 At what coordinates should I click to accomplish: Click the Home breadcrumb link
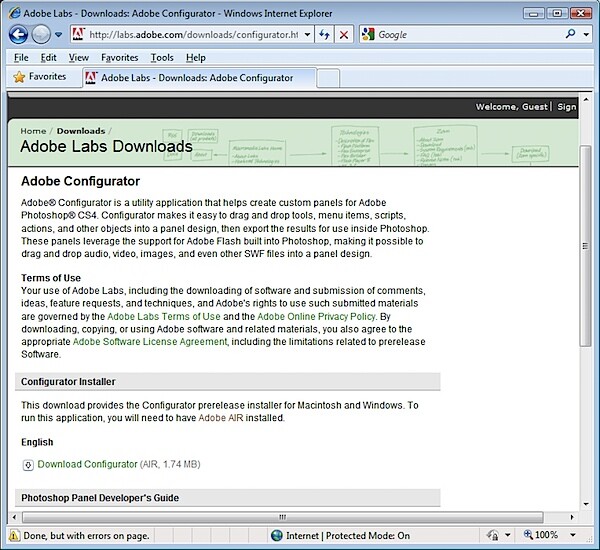point(33,131)
